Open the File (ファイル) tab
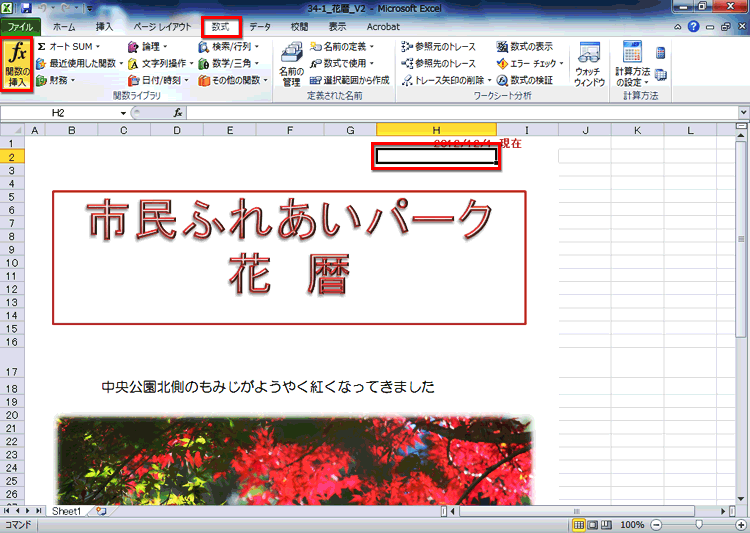Screen dimensions: 750x533 click(20, 27)
